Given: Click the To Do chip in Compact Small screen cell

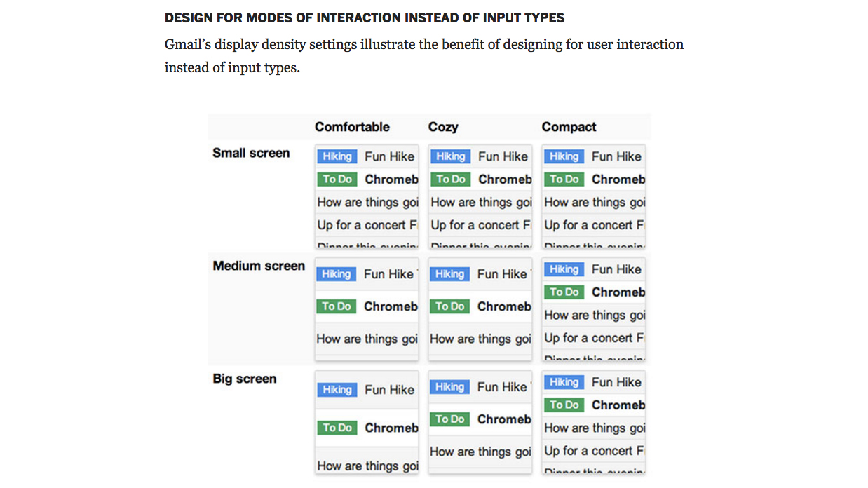Looking at the screenshot, I should coord(564,179).
